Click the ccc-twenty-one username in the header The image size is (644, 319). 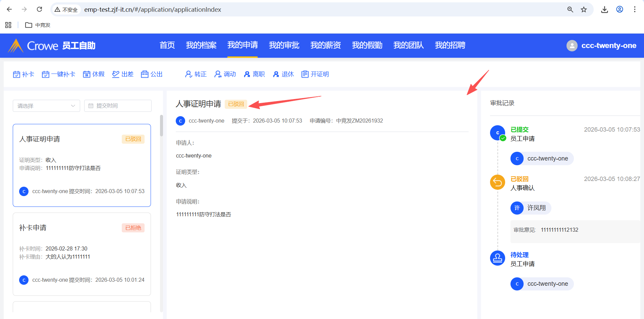coord(609,46)
